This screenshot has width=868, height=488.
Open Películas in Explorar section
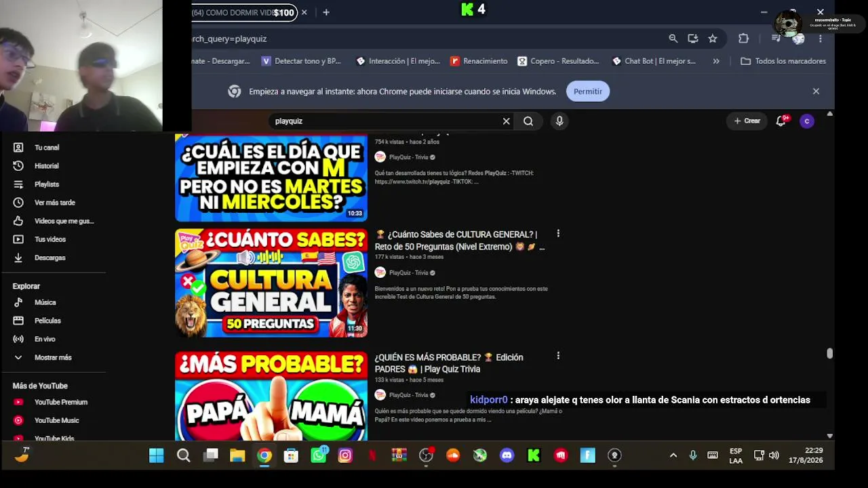click(x=47, y=321)
